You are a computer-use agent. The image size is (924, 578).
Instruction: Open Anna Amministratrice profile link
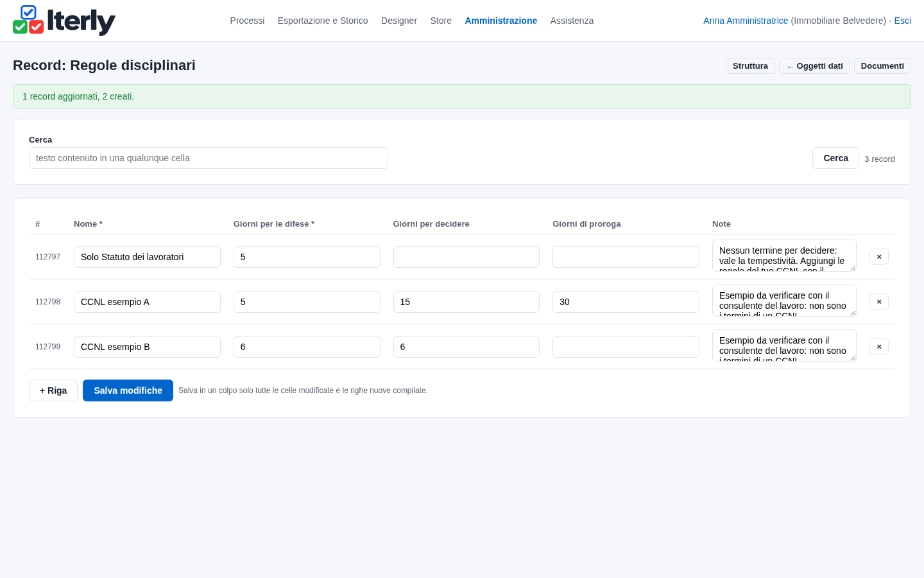tap(746, 21)
